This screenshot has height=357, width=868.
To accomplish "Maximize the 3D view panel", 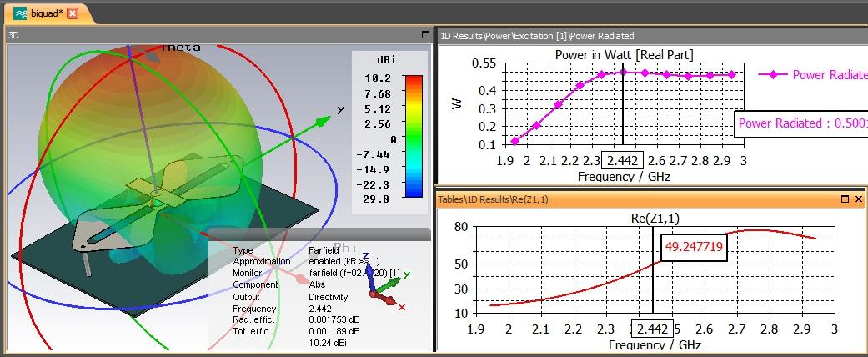I will [425, 35].
